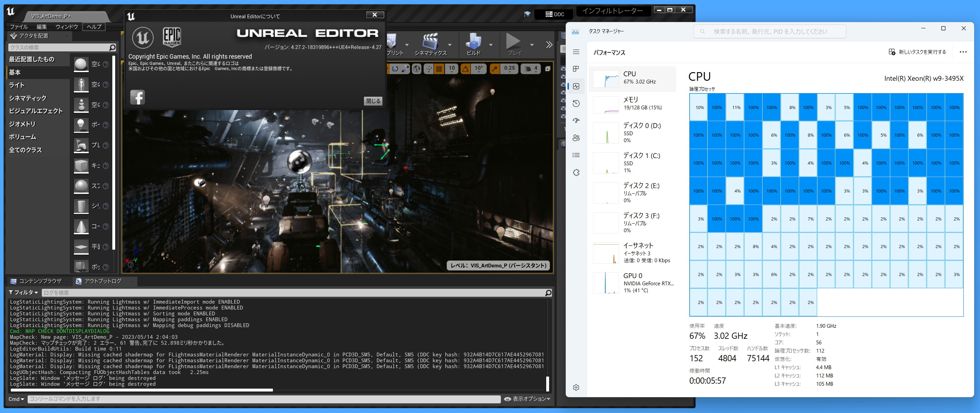Open the ウィンドウ menu
This screenshot has height=413, width=980.
click(x=67, y=27)
